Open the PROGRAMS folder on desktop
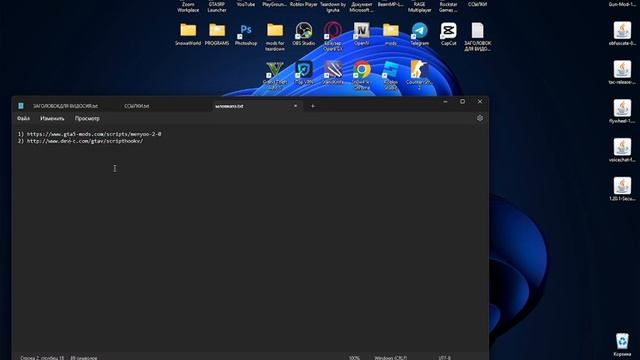 tap(217, 33)
